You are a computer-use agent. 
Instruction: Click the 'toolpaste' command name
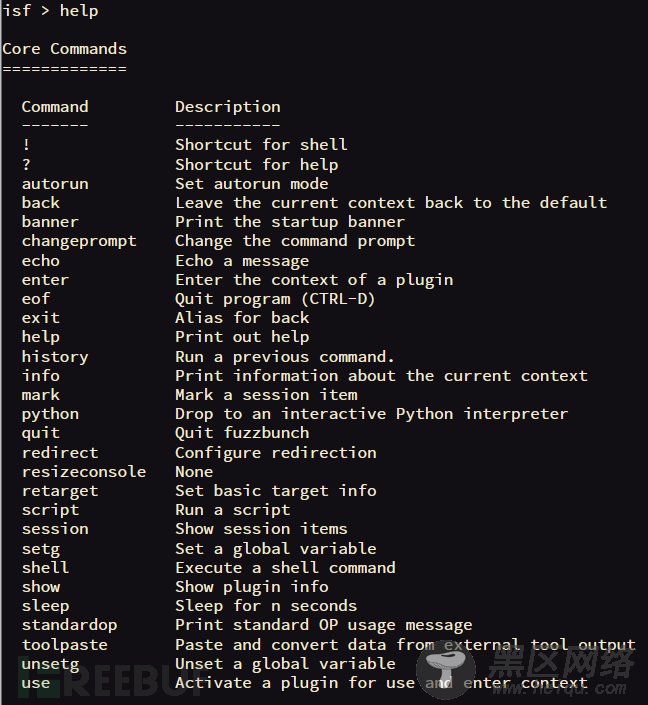(65, 645)
